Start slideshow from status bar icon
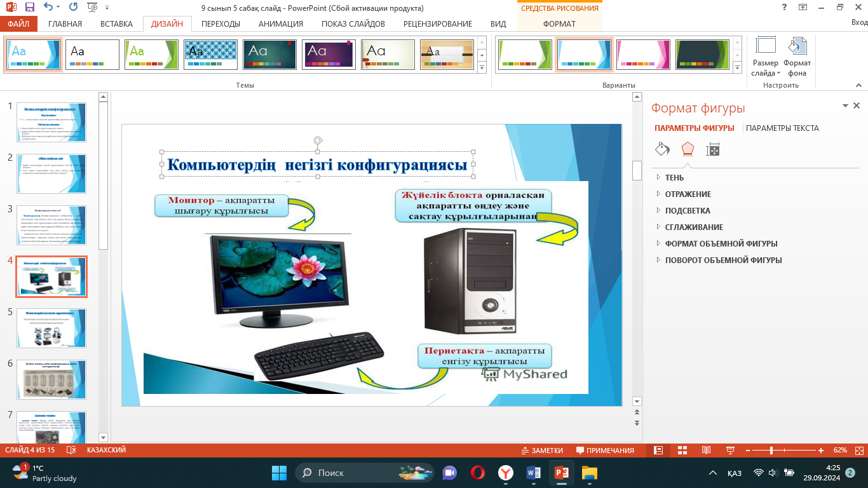The height and width of the screenshot is (488, 868). 729,451
